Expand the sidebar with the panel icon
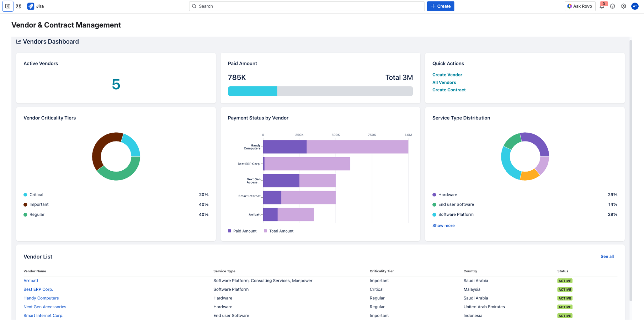The height and width of the screenshot is (320, 644). pos(7,6)
